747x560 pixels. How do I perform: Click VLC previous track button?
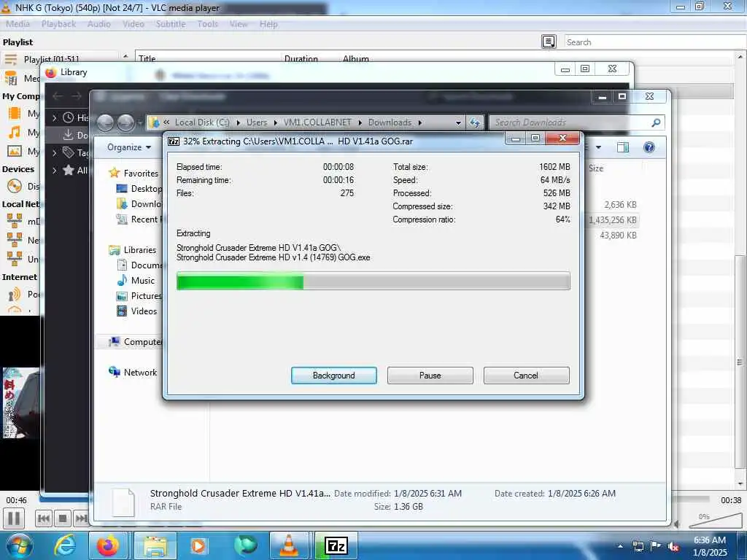[x=43, y=518]
